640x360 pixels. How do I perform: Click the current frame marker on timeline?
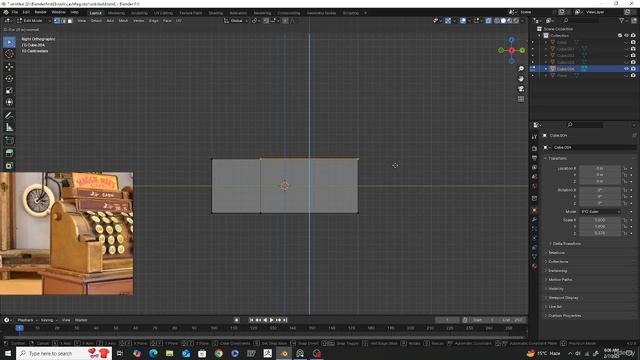[x=19, y=328]
